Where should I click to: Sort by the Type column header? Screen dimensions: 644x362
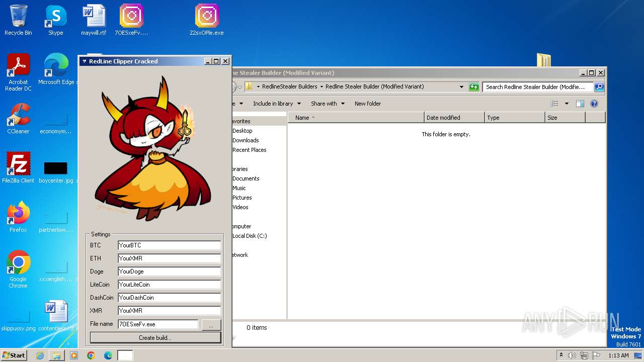[x=515, y=118]
